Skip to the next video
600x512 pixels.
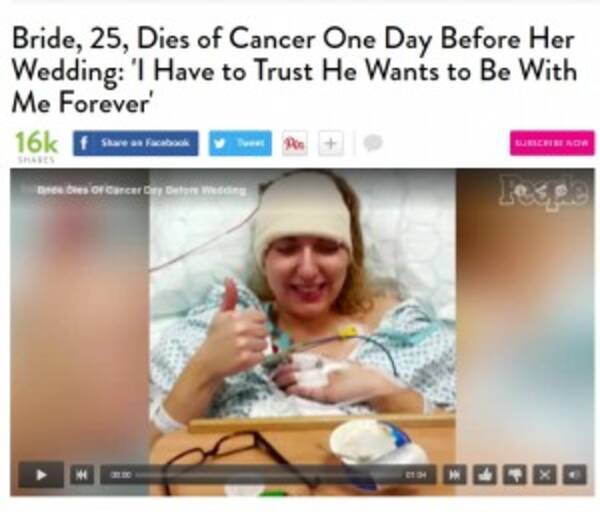(x=454, y=475)
